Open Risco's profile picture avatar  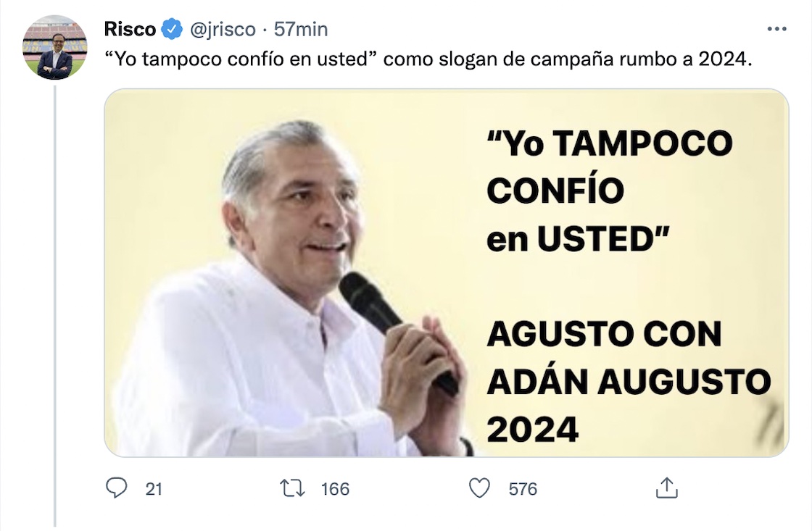pyautogui.click(x=55, y=47)
